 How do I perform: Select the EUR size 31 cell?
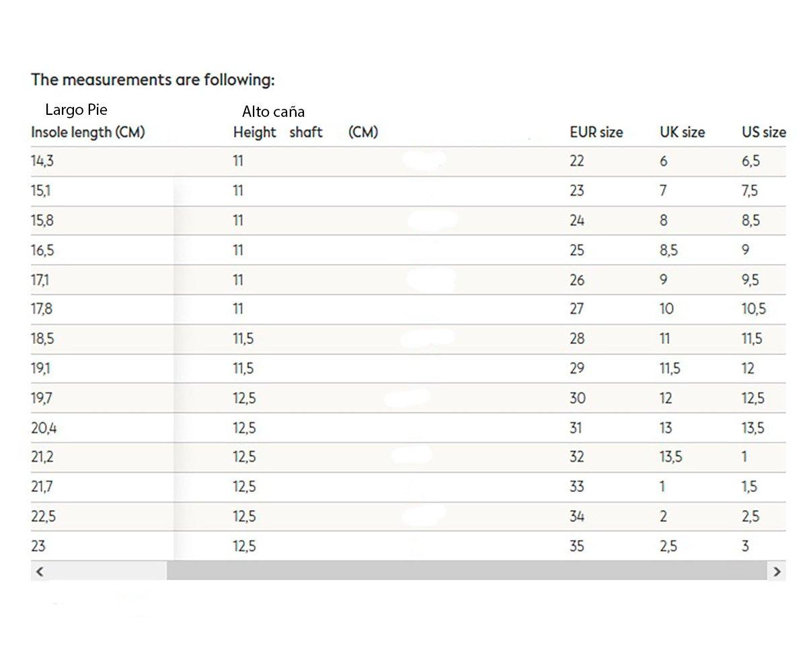pos(576,427)
